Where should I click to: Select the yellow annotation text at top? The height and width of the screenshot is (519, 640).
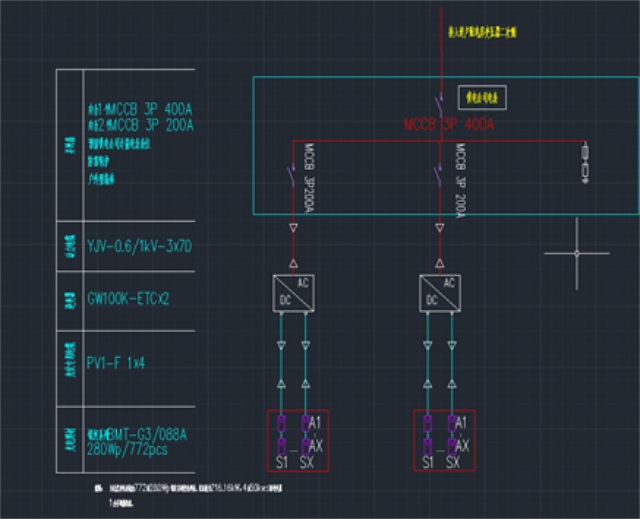click(x=481, y=32)
